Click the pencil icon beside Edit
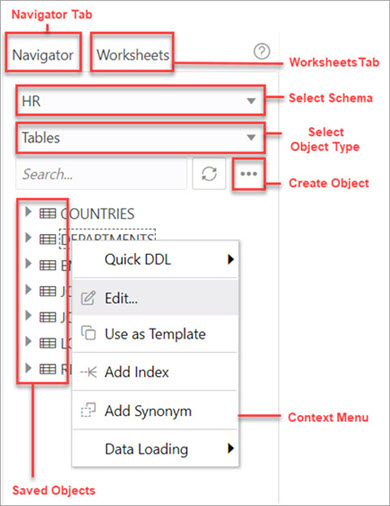The image size is (390, 506). click(x=88, y=298)
